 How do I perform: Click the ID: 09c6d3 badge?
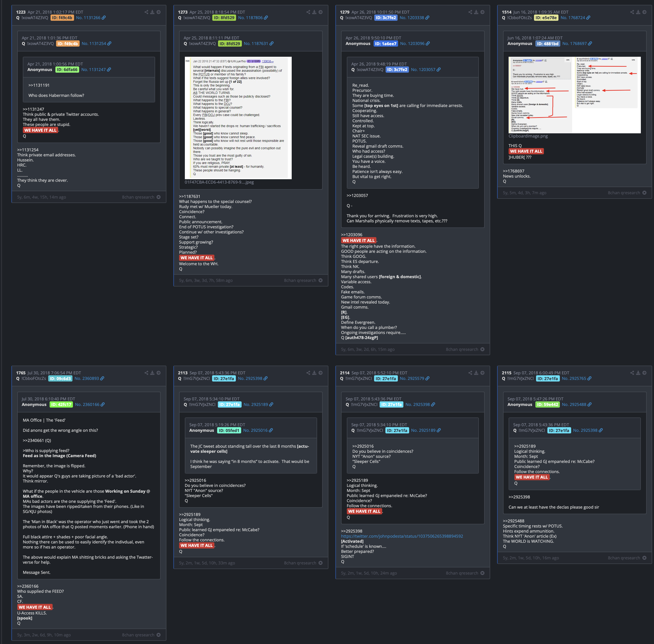pos(60,379)
